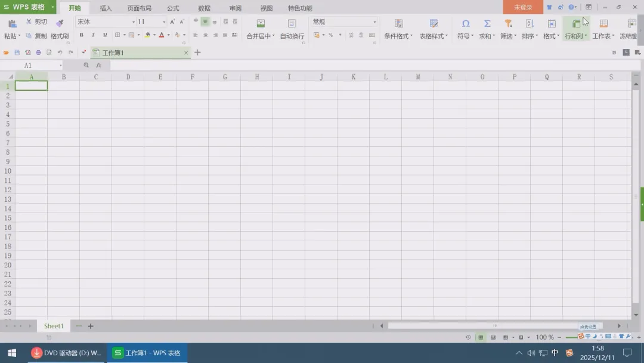
Task: Toggle Bold formatting
Action: click(x=81, y=35)
